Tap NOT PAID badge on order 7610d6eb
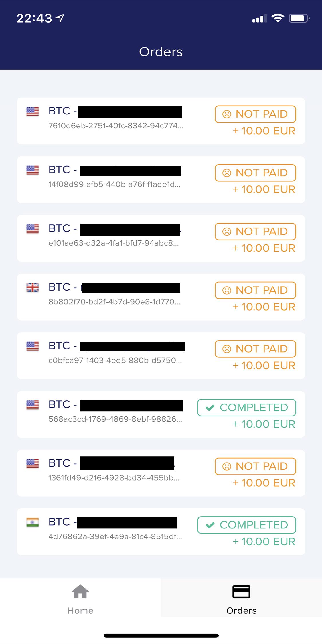The height and width of the screenshot is (644, 322). (x=255, y=114)
